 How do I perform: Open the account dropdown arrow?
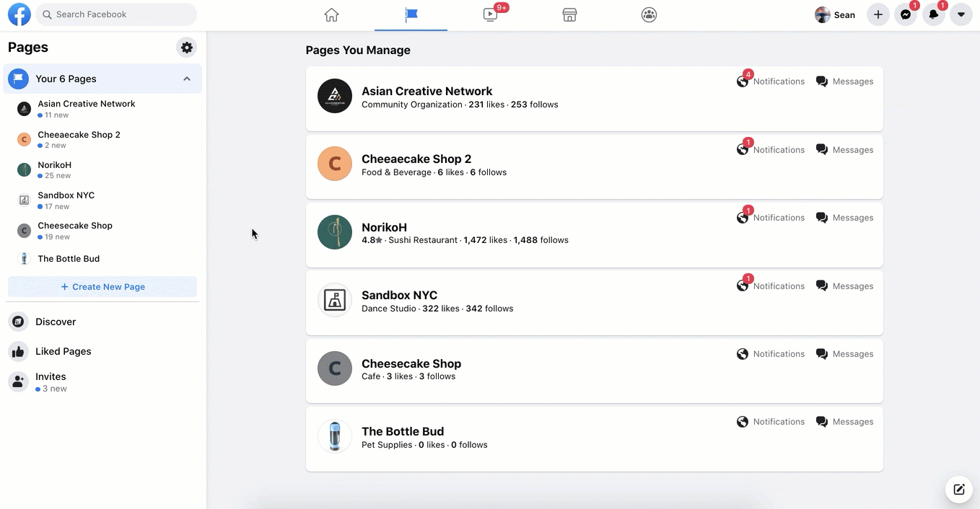click(x=961, y=14)
